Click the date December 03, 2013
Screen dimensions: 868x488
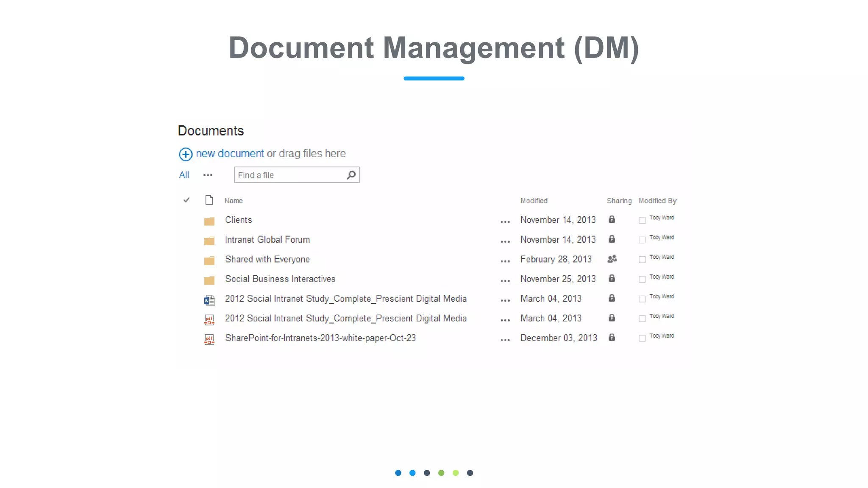click(x=559, y=338)
